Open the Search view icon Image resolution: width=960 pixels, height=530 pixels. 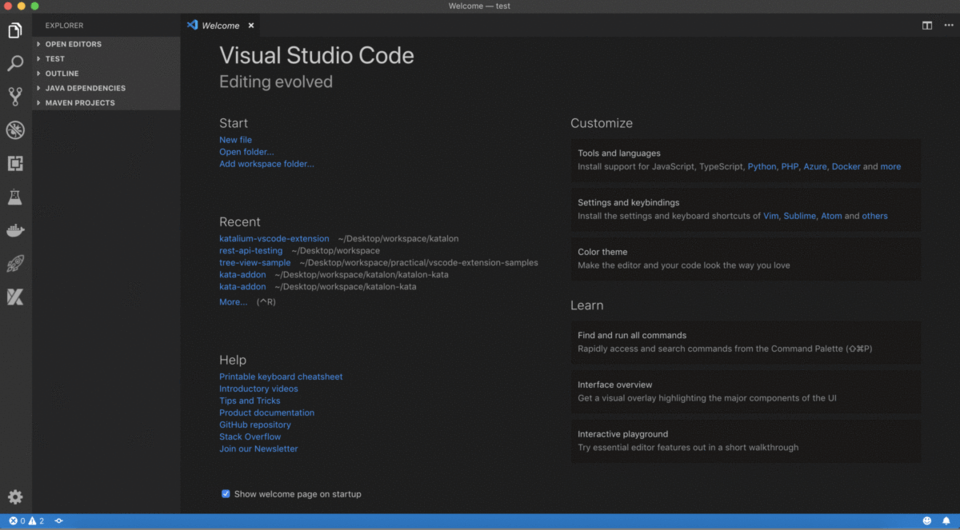tap(15, 63)
